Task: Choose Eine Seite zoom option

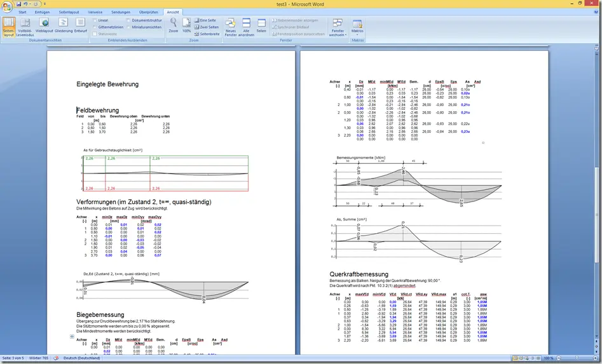Action: click(x=205, y=20)
